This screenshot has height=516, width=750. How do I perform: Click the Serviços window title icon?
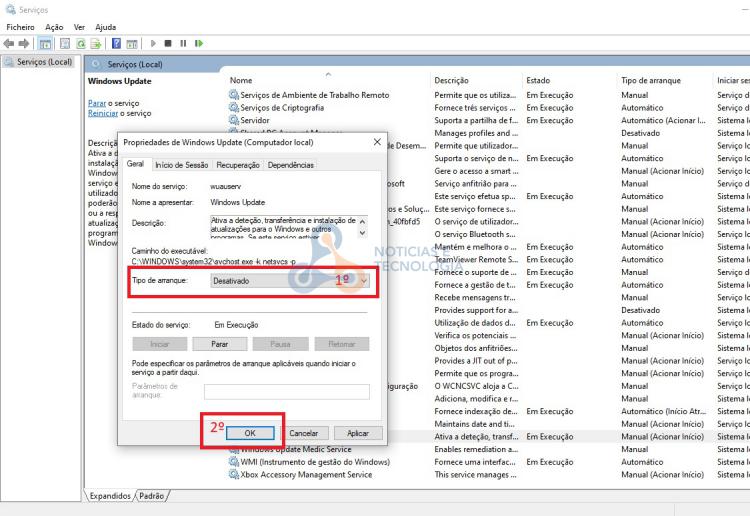coord(11,9)
